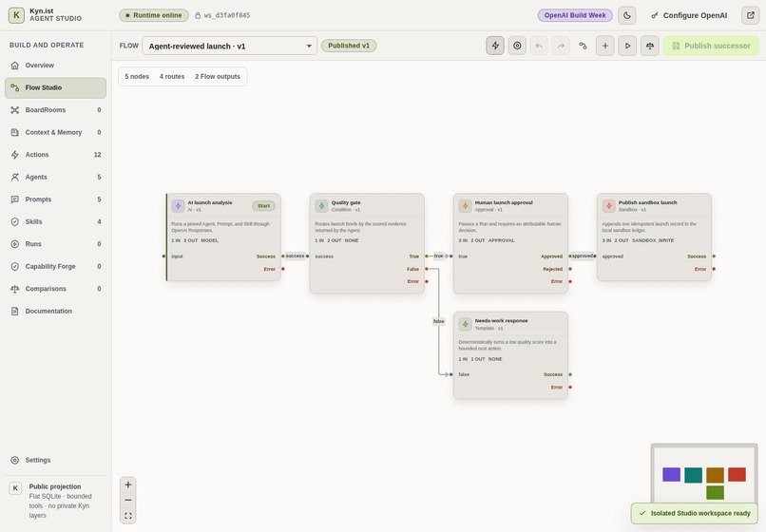This screenshot has height=532, width=766.
Task: Zoom out the canvas with minus control
Action: [128, 501]
